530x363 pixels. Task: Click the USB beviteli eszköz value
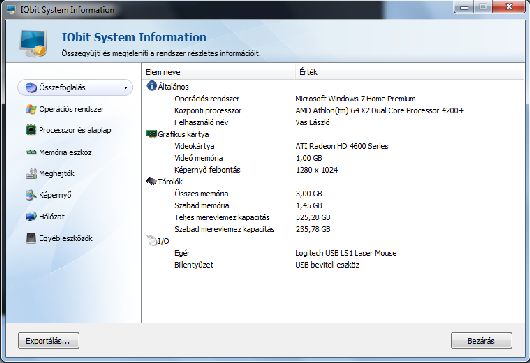point(327,265)
